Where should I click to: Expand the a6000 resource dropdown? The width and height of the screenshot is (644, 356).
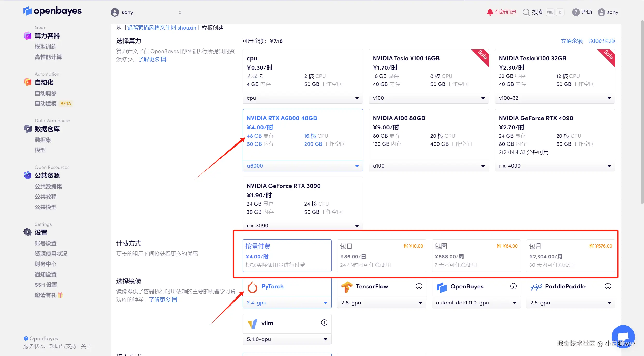[x=303, y=166]
